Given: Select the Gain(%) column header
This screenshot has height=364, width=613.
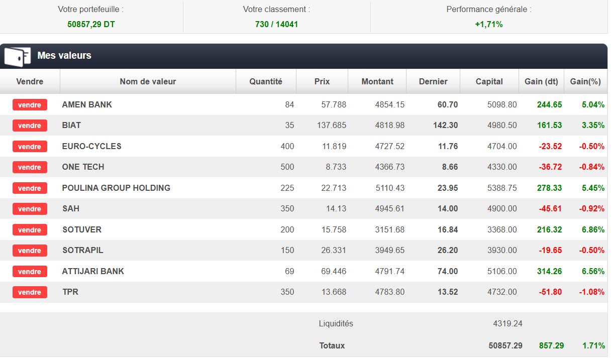Looking at the screenshot, I should click(585, 81).
